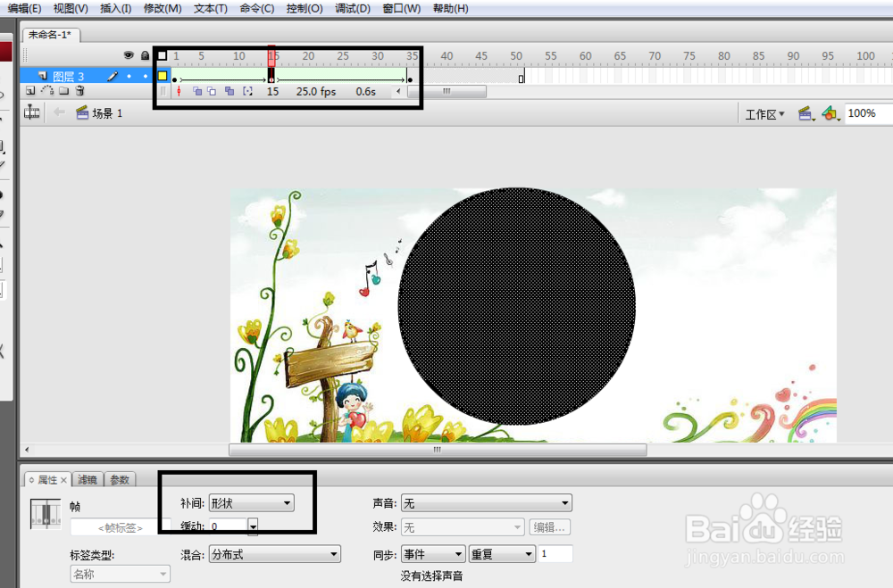Image resolution: width=893 pixels, height=588 pixels.
Task: Toggle onion skin outlines button
Action: [x=212, y=91]
